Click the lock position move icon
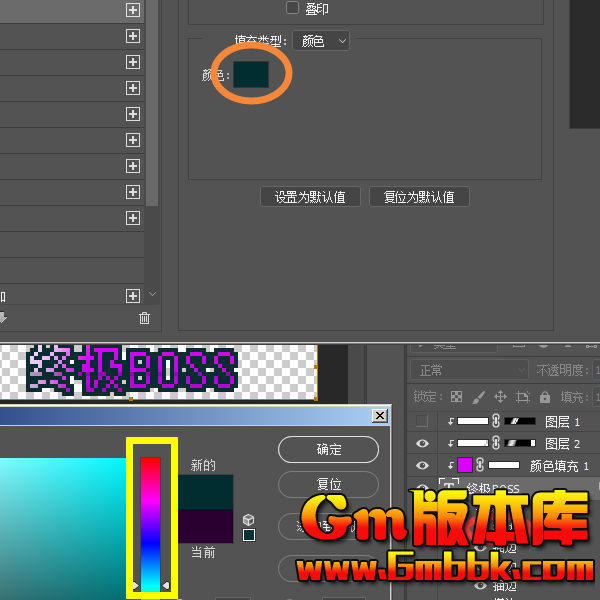The image size is (600, 600). pos(500,397)
